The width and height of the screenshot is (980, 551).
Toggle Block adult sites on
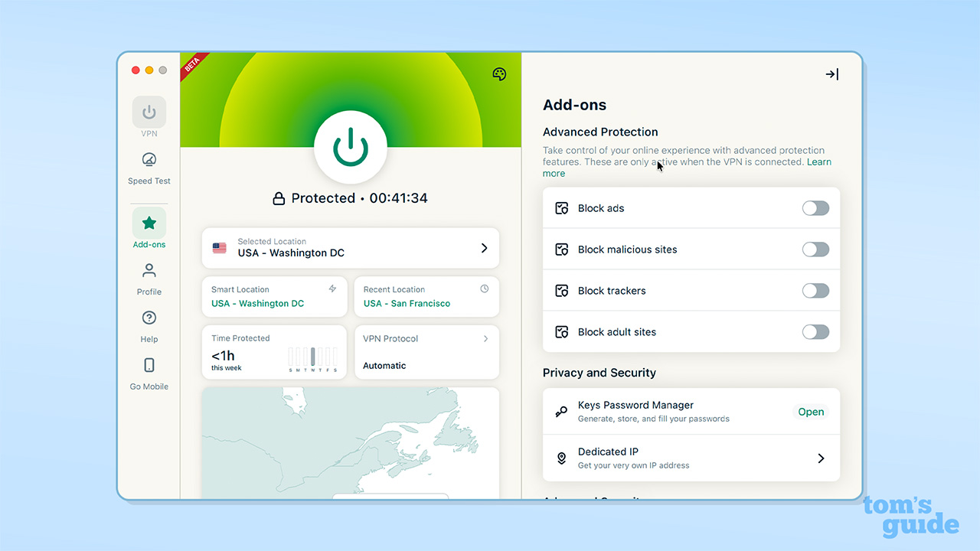click(815, 331)
